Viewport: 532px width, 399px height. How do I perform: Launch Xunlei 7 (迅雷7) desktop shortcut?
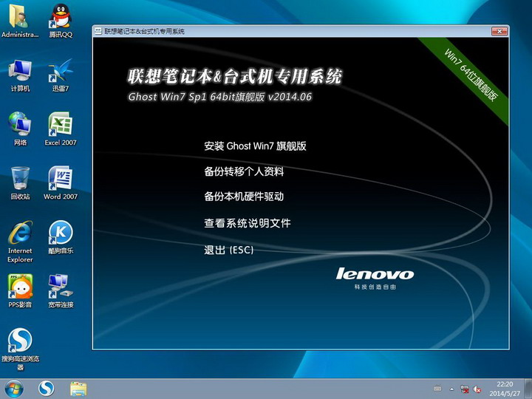[x=61, y=72]
